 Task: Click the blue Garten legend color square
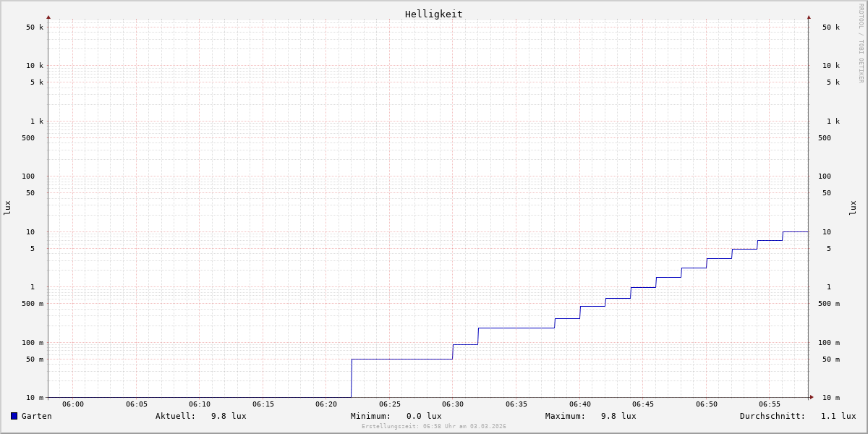pyautogui.click(x=14, y=416)
